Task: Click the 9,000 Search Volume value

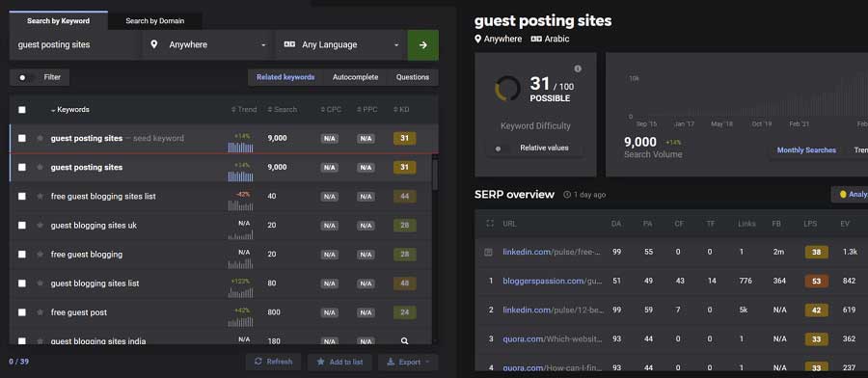Action: (640, 143)
